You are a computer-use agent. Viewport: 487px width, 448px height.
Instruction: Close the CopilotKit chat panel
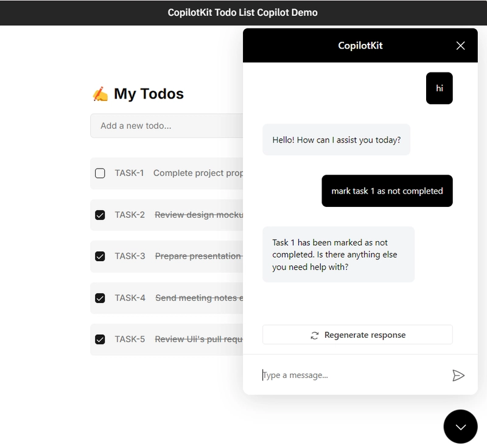pos(460,46)
